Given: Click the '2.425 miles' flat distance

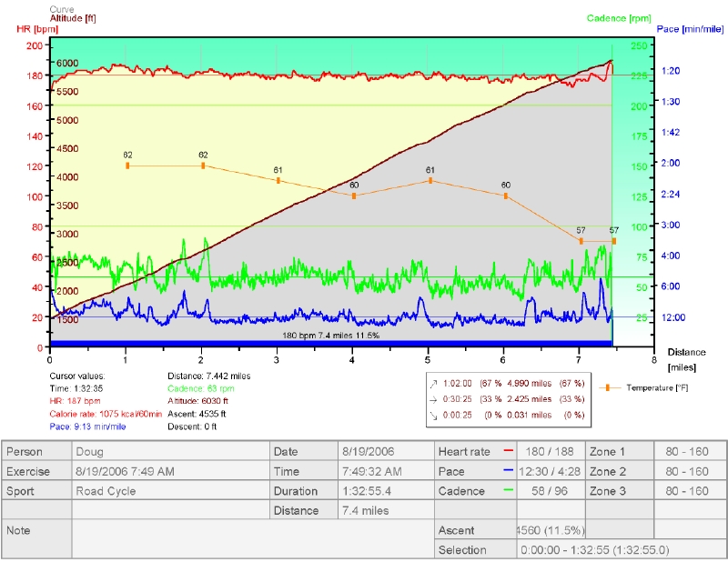Looking at the screenshot, I should pyautogui.click(x=530, y=399).
